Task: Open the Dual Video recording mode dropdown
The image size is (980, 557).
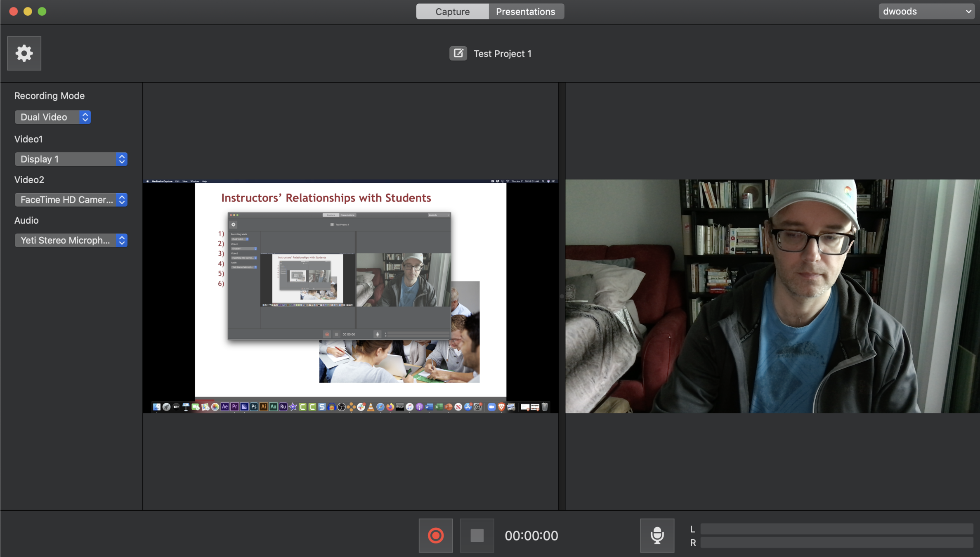Action: [52, 117]
